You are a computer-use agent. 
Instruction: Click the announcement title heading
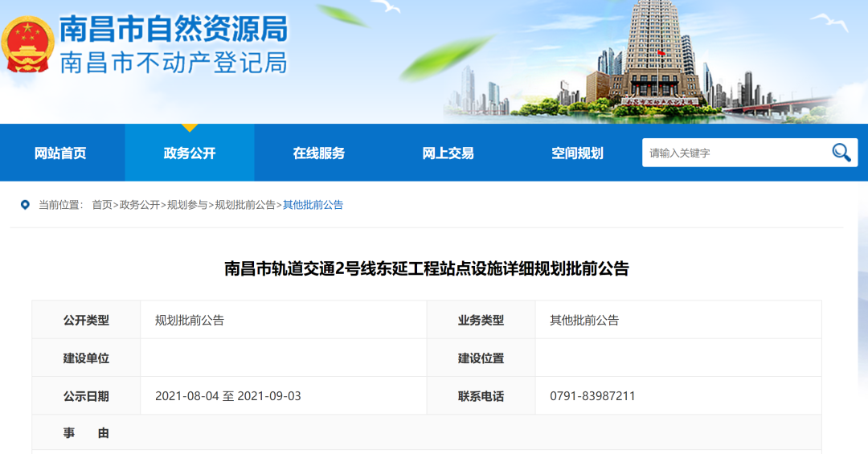click(x=427, y=268)
